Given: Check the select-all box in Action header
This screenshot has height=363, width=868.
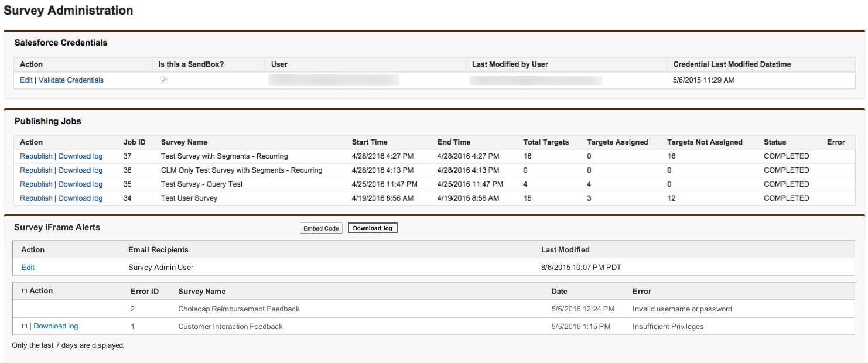Looking at the screenshot, I should (x=25, y=291).
